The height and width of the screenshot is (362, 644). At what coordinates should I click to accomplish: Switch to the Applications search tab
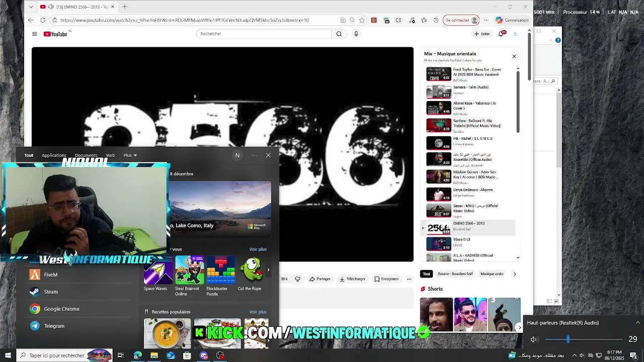pyautogui.click(x=54, y=155)
